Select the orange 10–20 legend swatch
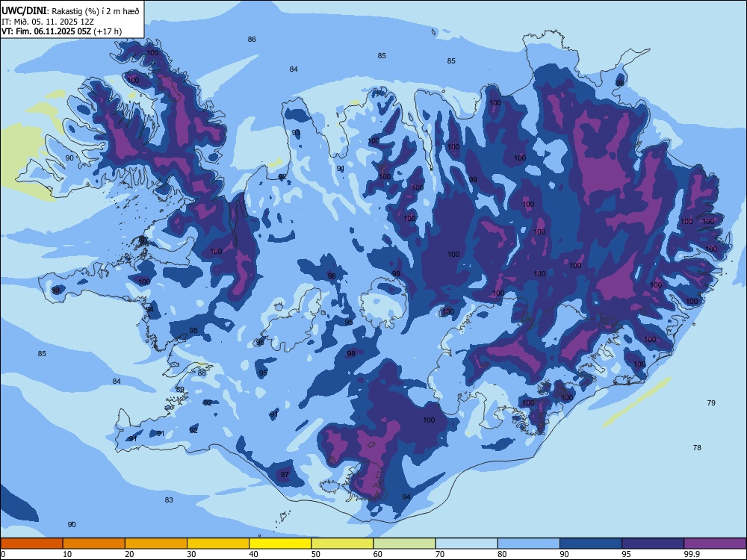The height and width of the screenshot is (560, 747). pyautogui.click(x=94, y=544)
